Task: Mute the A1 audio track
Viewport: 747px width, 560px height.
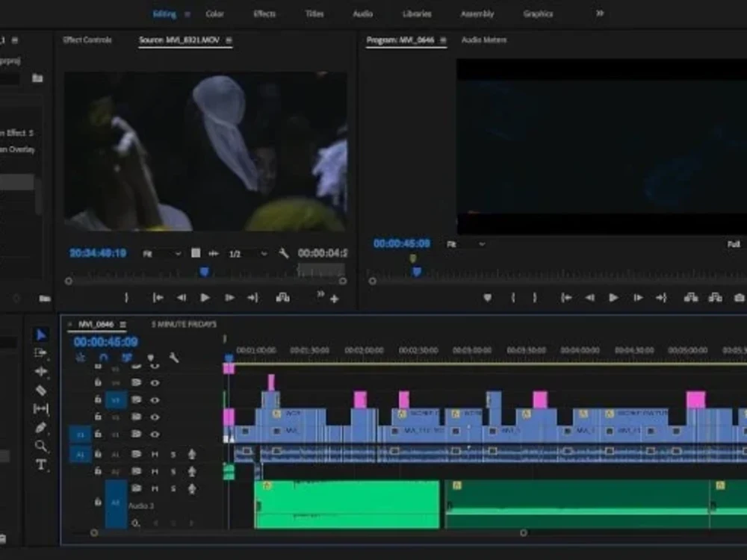Action: click(155, 454)
